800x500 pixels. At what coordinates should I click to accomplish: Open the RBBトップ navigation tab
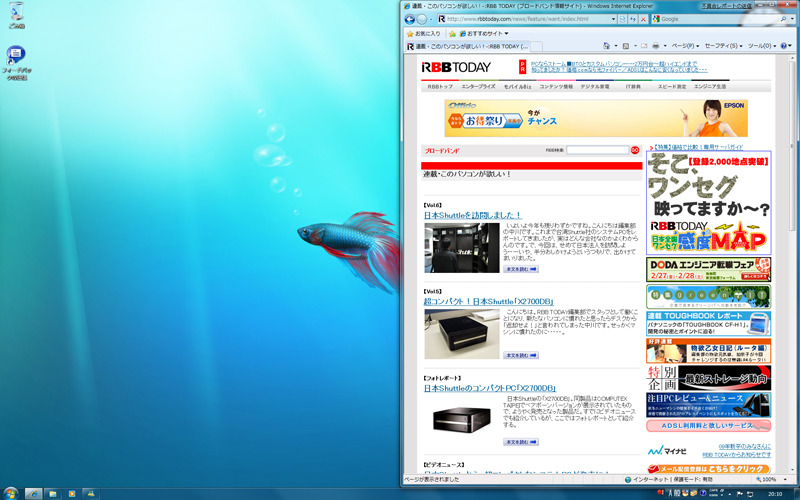(x=440, y=87)
